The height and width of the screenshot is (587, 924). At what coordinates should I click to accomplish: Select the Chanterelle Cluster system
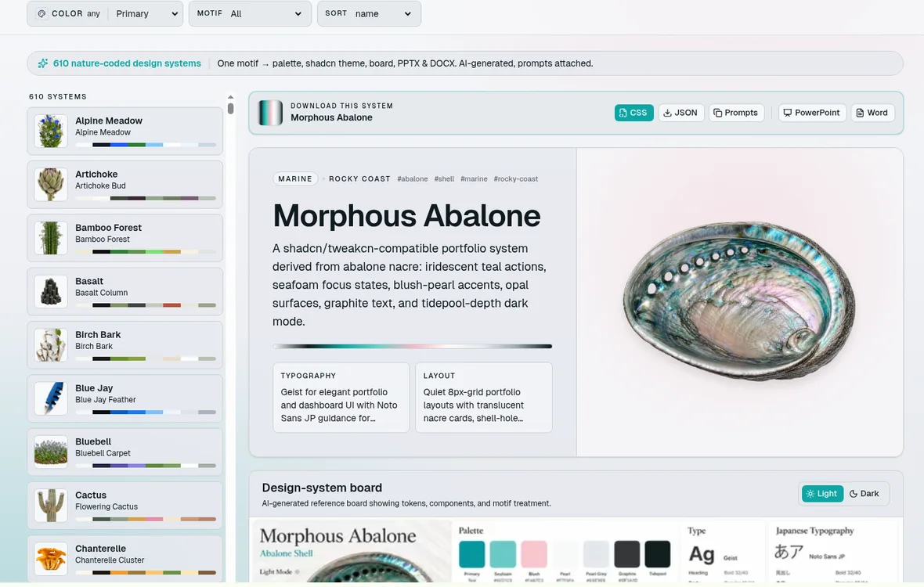125,558
